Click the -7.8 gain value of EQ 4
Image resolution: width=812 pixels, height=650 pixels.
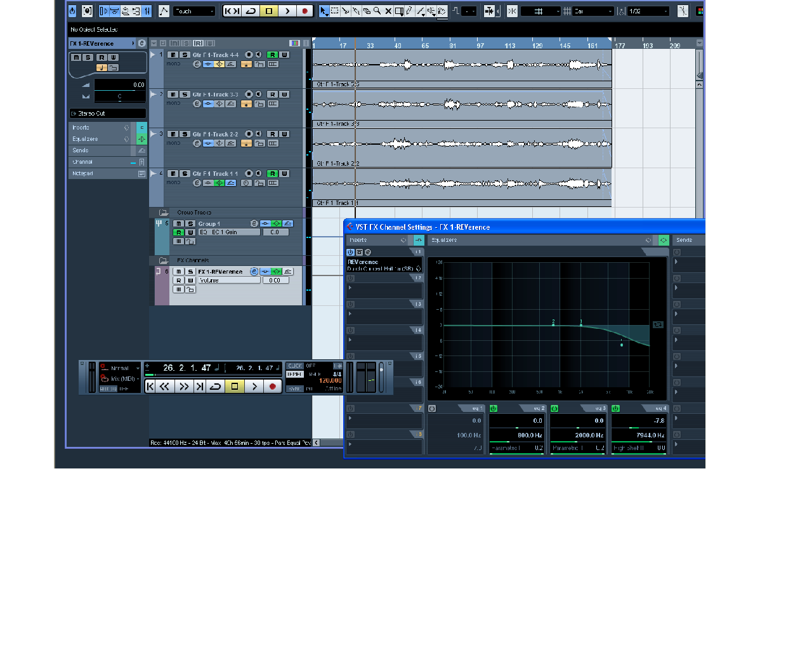[659, 420]
